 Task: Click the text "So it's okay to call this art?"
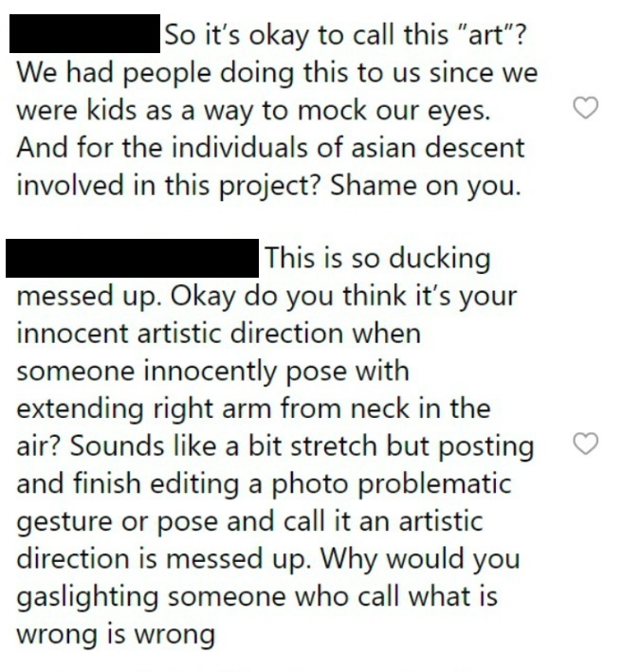(344, 35)
